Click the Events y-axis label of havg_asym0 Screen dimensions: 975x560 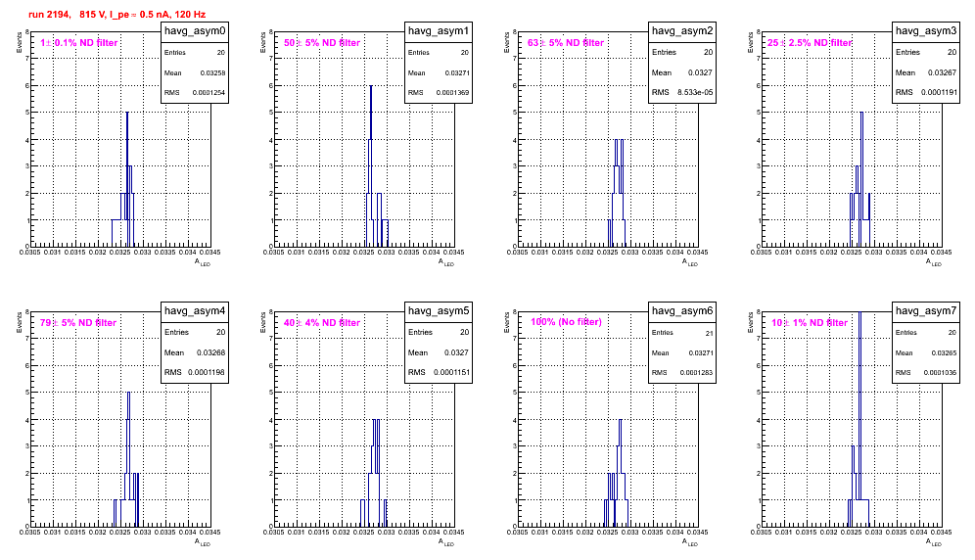[20, 42]
